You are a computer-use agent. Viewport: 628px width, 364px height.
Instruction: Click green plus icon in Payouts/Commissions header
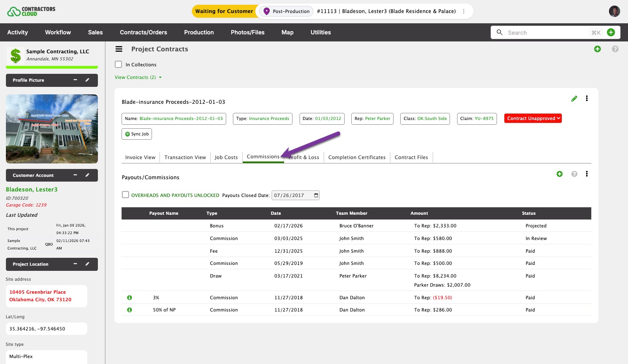click(x=559, y=174)
